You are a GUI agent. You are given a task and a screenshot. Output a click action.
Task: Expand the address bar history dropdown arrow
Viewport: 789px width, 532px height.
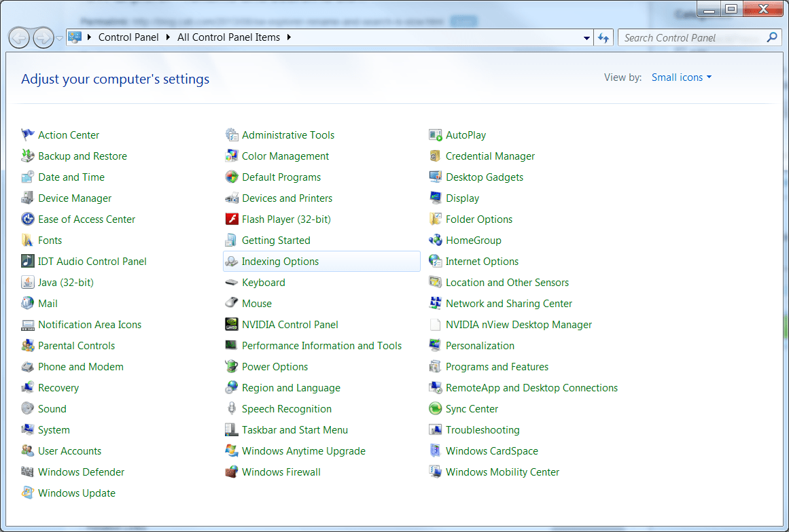[587, 38]
